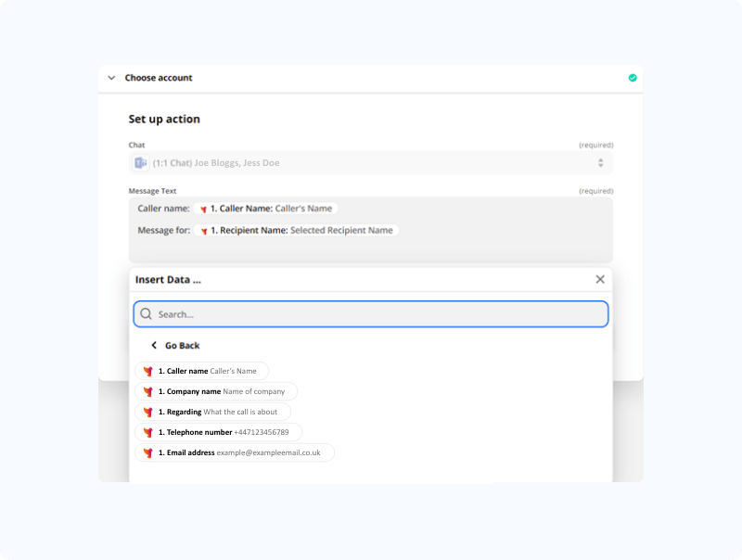Image resolution: width=742 pixels, height=560 pixels.
Task: Click the Go Back left arrow
Action: click(x=154, y=345)
